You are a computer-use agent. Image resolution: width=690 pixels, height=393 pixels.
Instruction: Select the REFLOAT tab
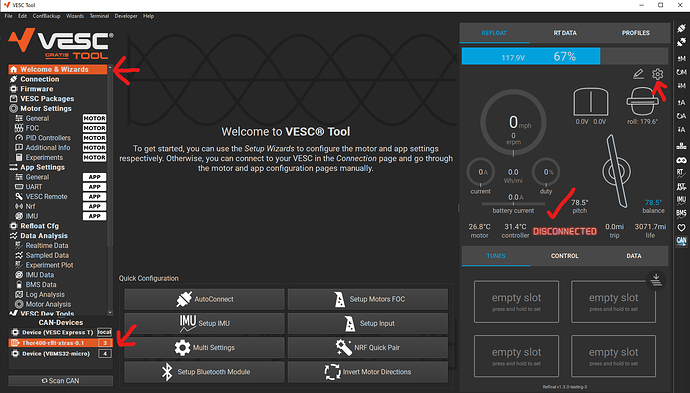(x=494, y=33)
